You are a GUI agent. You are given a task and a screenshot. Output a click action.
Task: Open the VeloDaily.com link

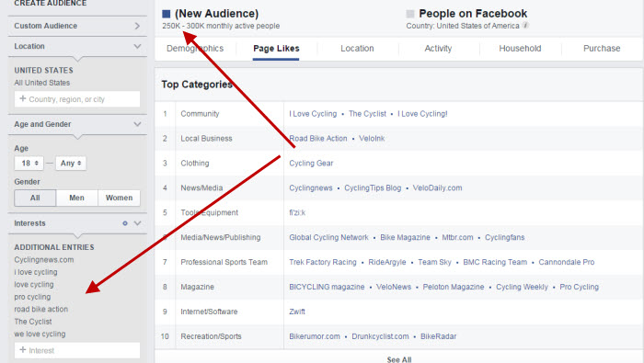(x=437, y=187)
